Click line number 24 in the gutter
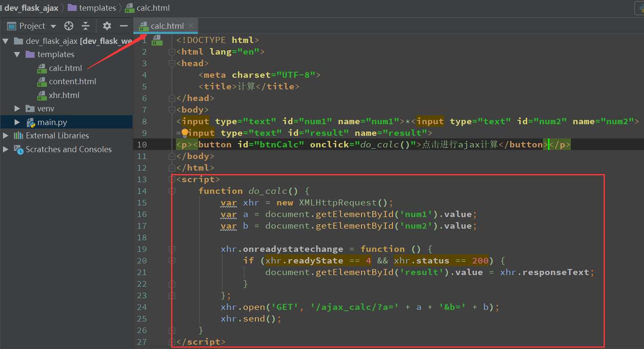The width and height of the screenshot is (644, 349). coord(141,307)
